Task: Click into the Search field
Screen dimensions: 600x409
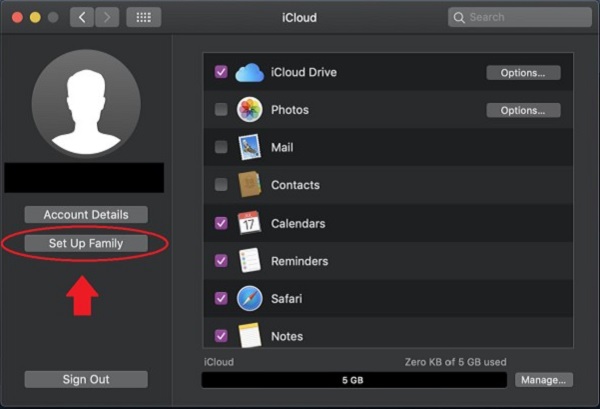Action: coord(520,17)
